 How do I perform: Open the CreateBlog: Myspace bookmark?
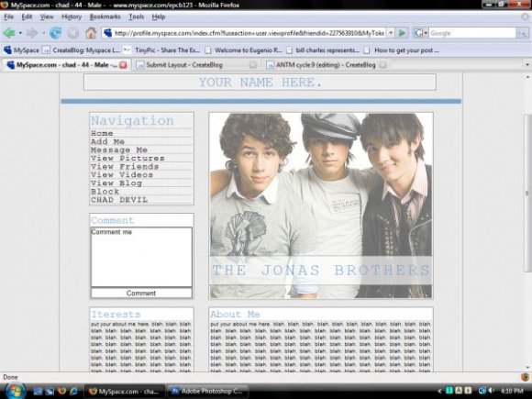(82, 50)
